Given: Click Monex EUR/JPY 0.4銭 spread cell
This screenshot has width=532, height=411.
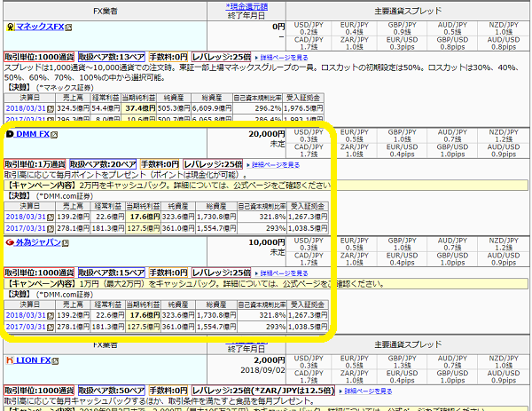Looking at the screenshot, I should [354, 29].
